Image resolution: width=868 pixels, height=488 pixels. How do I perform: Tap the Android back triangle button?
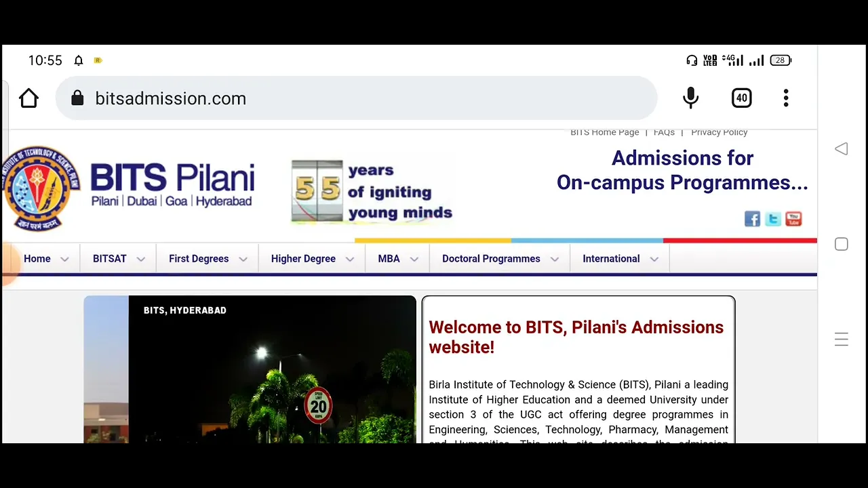tap(842, 148)
